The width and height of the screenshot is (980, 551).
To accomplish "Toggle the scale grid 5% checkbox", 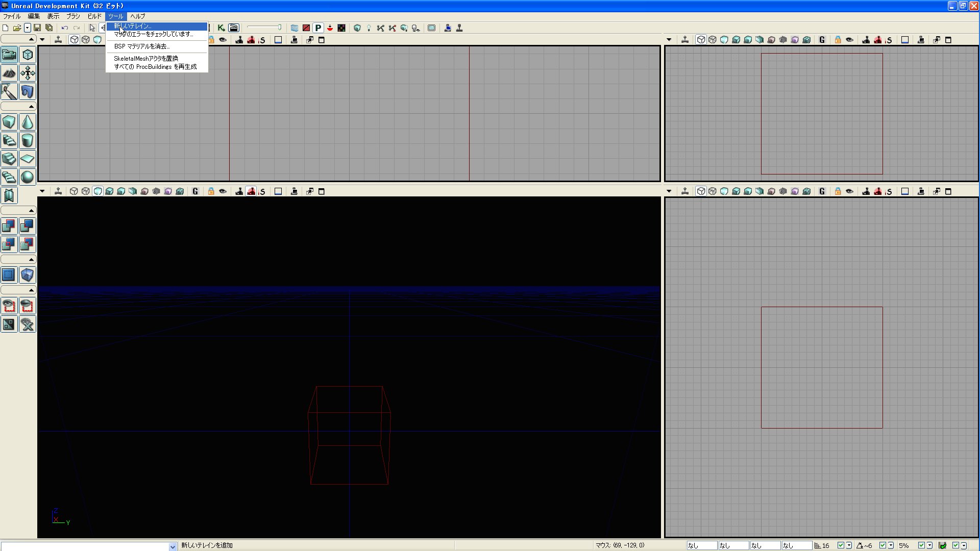I will pos(921,545).
